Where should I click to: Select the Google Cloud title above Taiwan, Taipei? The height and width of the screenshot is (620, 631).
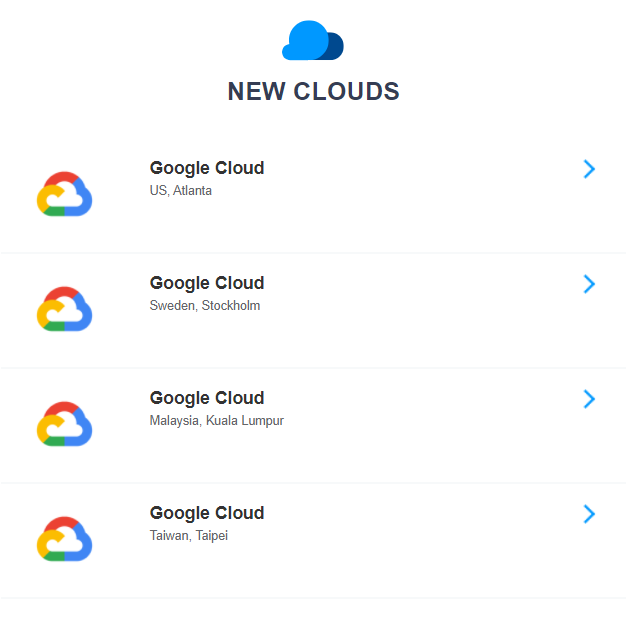pyautogui.click(x=207, y=513)
